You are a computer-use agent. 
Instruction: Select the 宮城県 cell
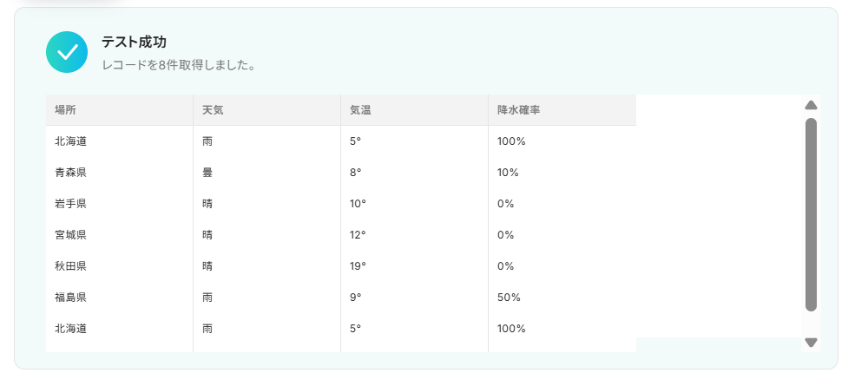[x=70, y=235]
